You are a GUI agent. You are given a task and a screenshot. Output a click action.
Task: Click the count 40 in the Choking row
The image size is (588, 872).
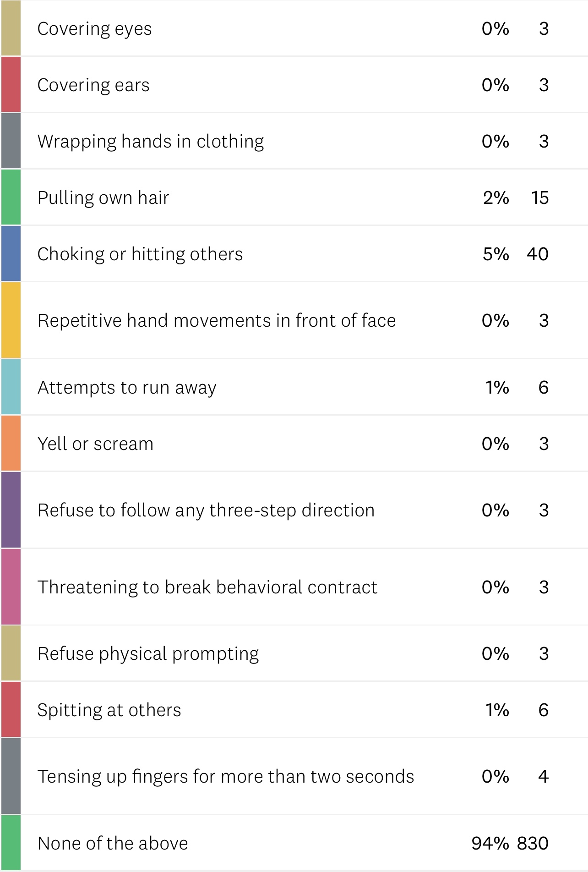[538, 254]
